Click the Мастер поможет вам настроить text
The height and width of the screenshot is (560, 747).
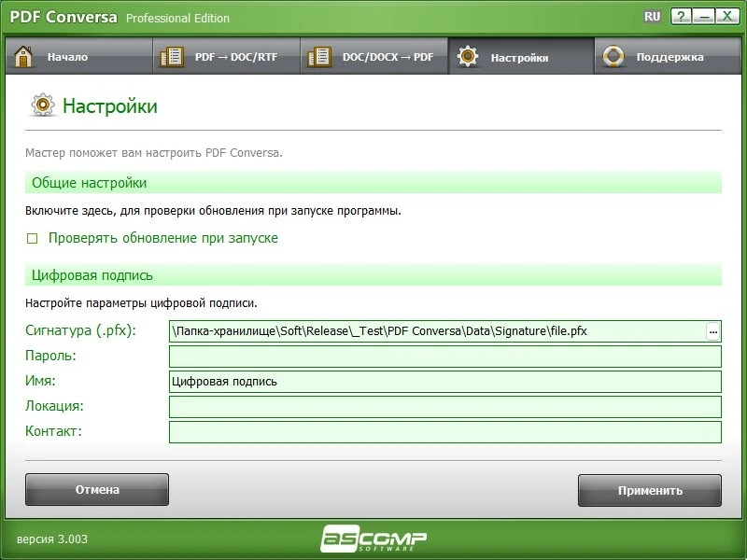[154, 153]
